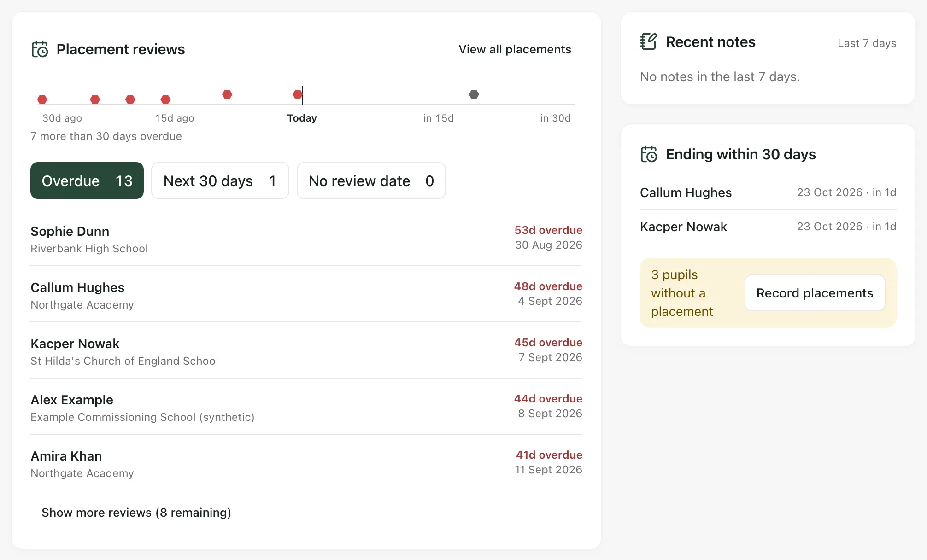Expand Show more reviews (8 remaining)
927x560 pixels.
click(x=136, y=513)
